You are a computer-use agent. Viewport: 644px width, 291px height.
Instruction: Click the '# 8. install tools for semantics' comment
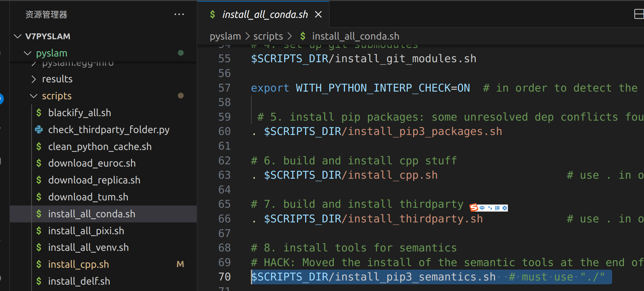[354, 248]
